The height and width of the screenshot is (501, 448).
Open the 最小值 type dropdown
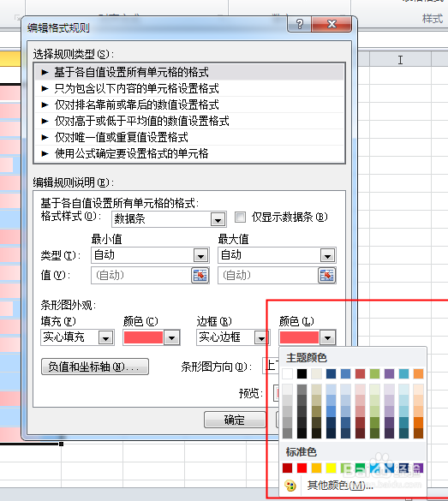[200, 255]
